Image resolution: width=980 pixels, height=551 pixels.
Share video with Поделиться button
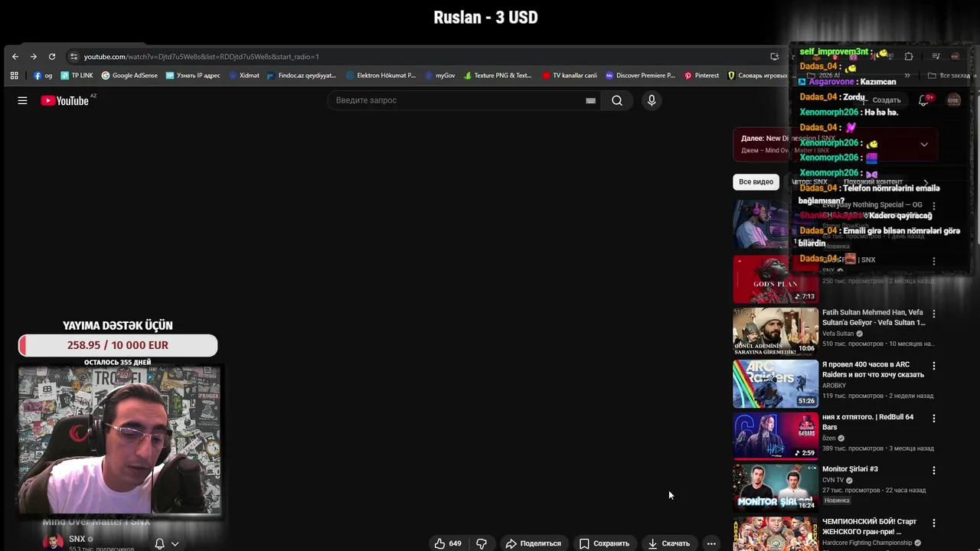(533, 543)
